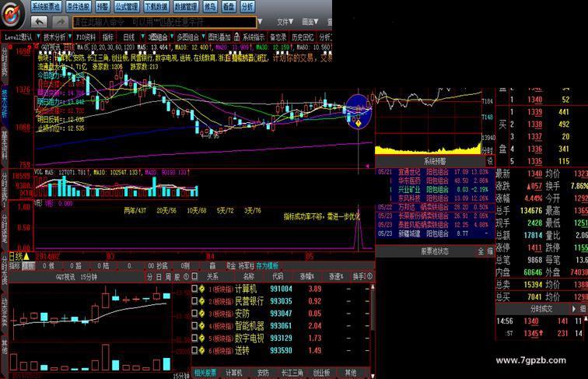Click the F10资料 button
Viewport: 588px width, 379px height.
[86, 37]
